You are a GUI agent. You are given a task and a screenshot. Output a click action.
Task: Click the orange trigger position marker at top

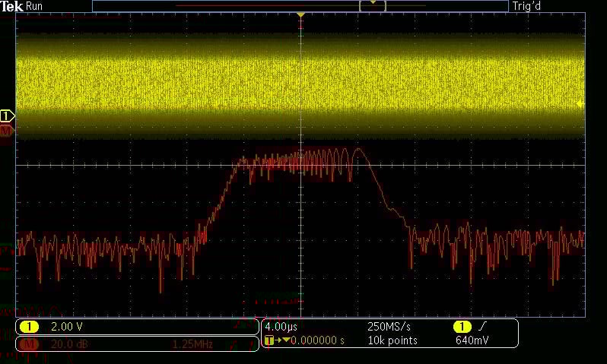(x=300, y=14)
